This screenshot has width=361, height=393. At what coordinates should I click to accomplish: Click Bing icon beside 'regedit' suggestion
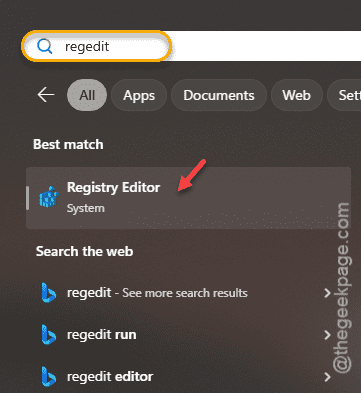point(49,292)
